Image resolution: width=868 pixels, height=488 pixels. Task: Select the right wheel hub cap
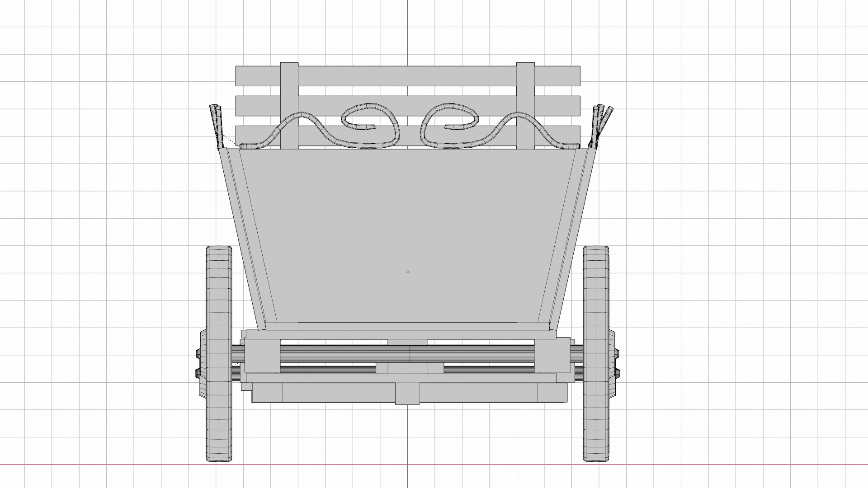point(613,363)
